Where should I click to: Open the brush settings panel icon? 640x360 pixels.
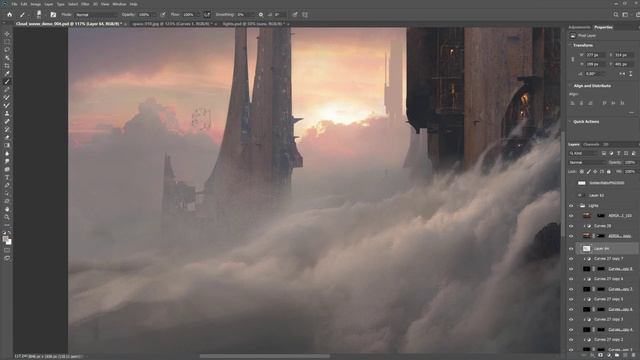click(x=53, y=15)
